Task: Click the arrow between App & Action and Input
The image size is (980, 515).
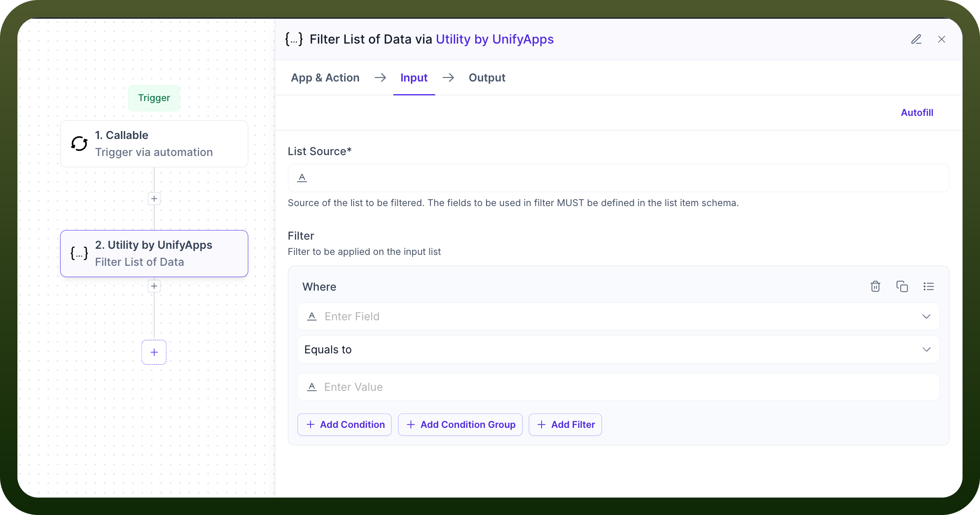Action: (380, 78)
